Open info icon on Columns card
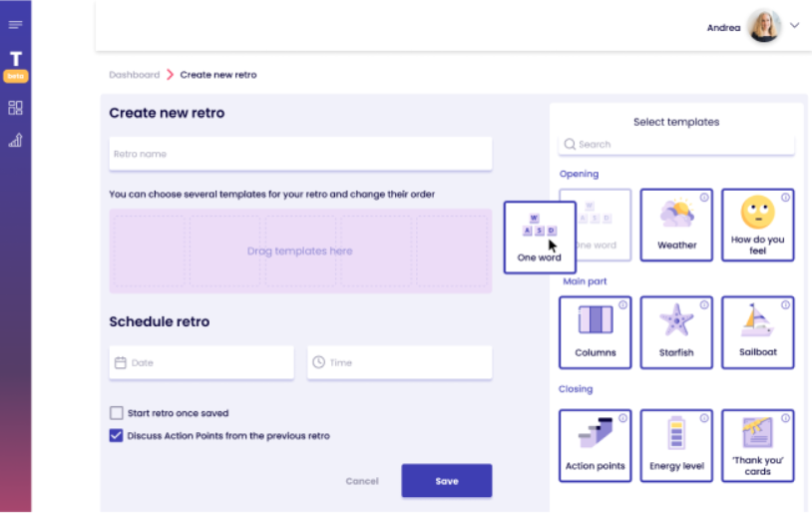Screen dimensions: 812x513 (622, 305)
